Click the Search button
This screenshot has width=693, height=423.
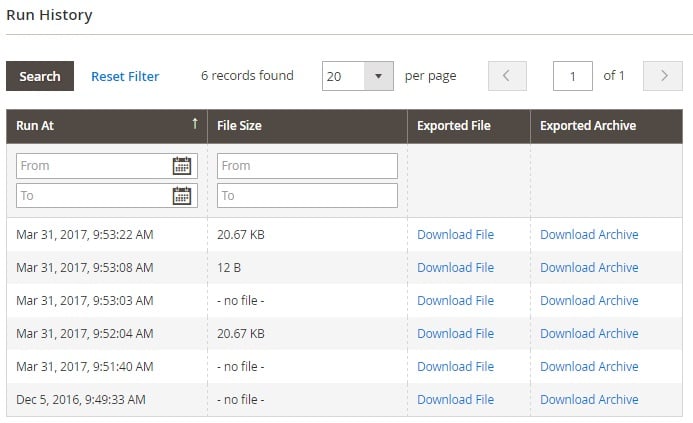point(40,76)
